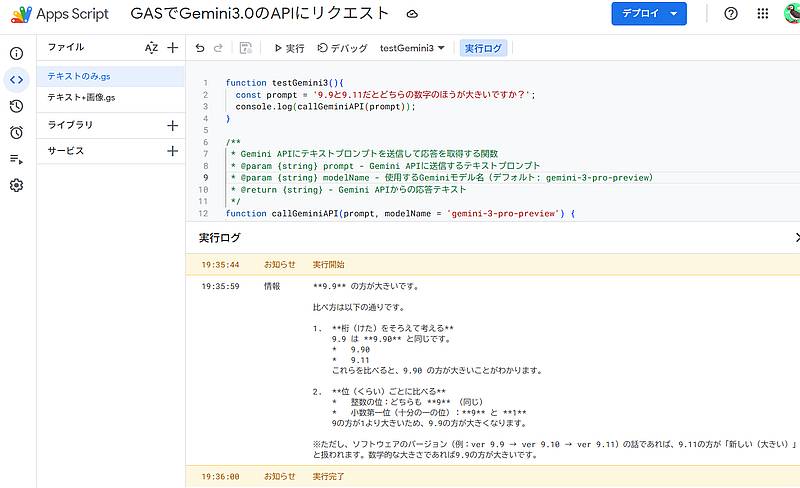This screenshot has height=488, width=800.
Task: Start debugging with デバッグ button
Action: click(x=342, y=48)
